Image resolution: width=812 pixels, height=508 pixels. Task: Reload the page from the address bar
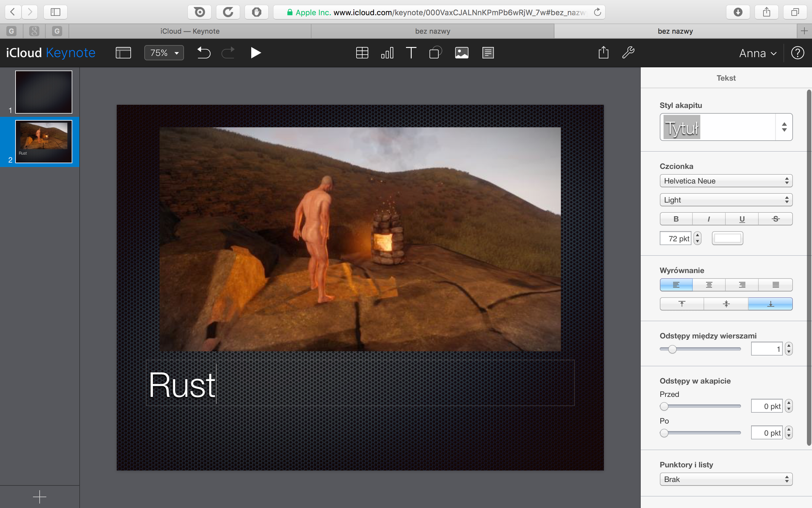point(597,12)
